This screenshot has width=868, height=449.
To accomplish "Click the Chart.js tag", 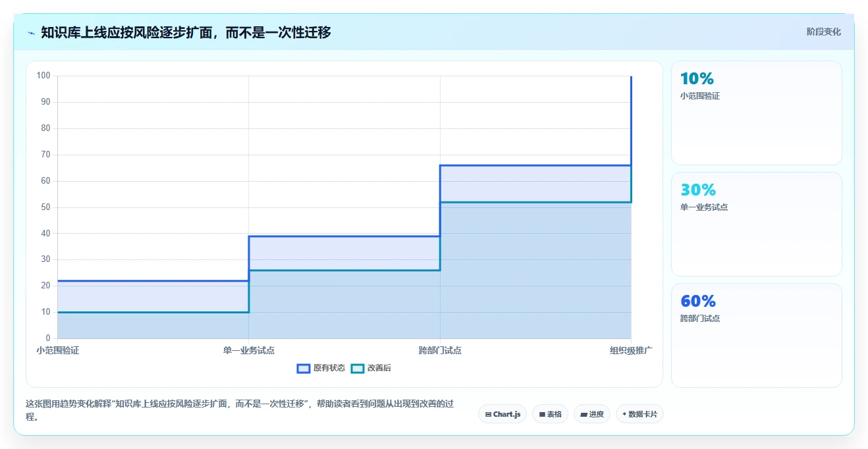I will 502,414.
